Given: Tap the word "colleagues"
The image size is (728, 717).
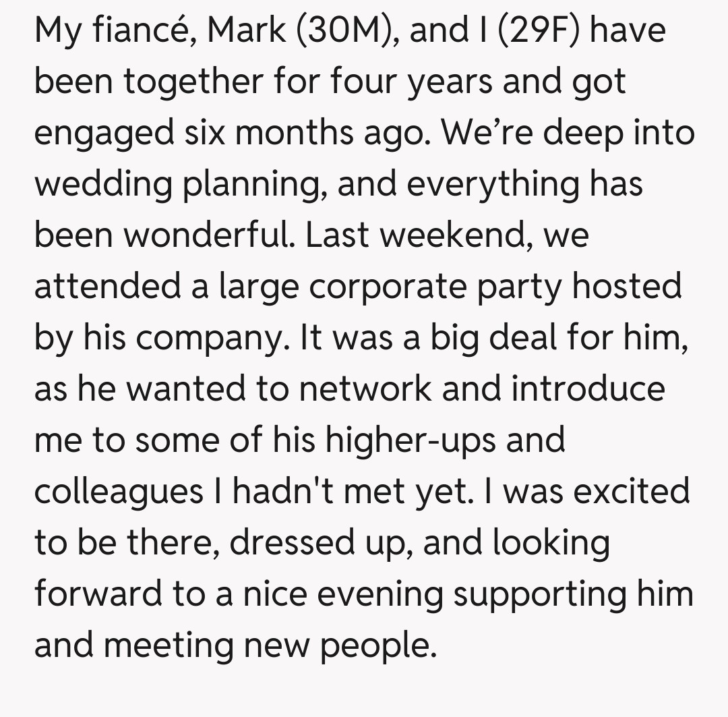Looking at the screenshot, I should pos(119,491).
